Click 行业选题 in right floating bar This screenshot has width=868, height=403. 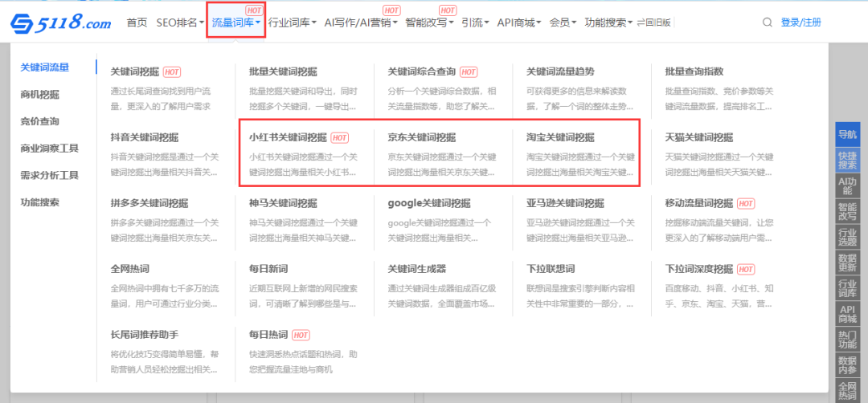pos(847,237)
